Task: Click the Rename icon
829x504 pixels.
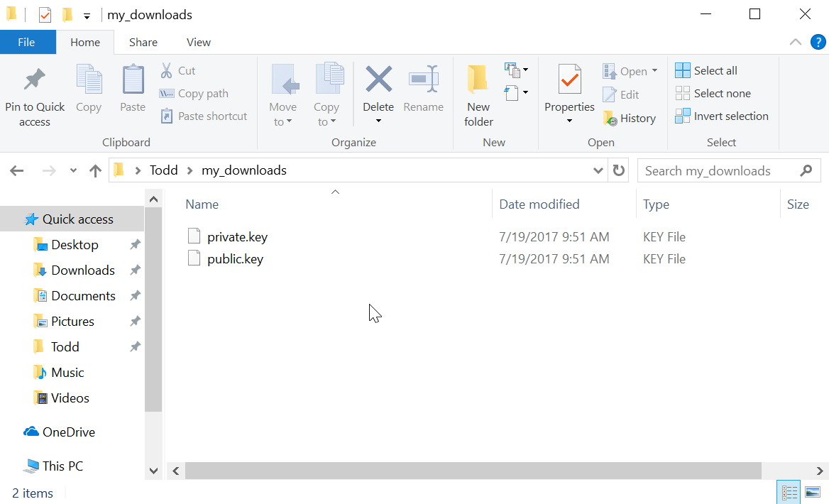Action: pos(424,80)
